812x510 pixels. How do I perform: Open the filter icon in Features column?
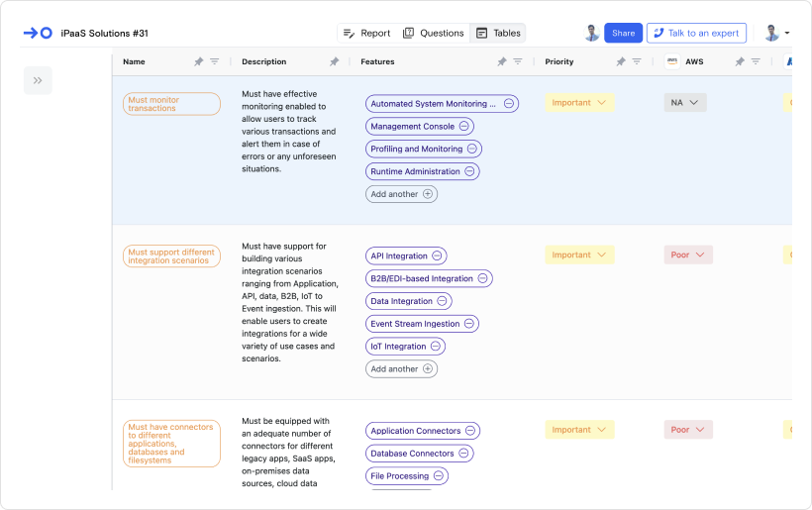tap(517, 61)
